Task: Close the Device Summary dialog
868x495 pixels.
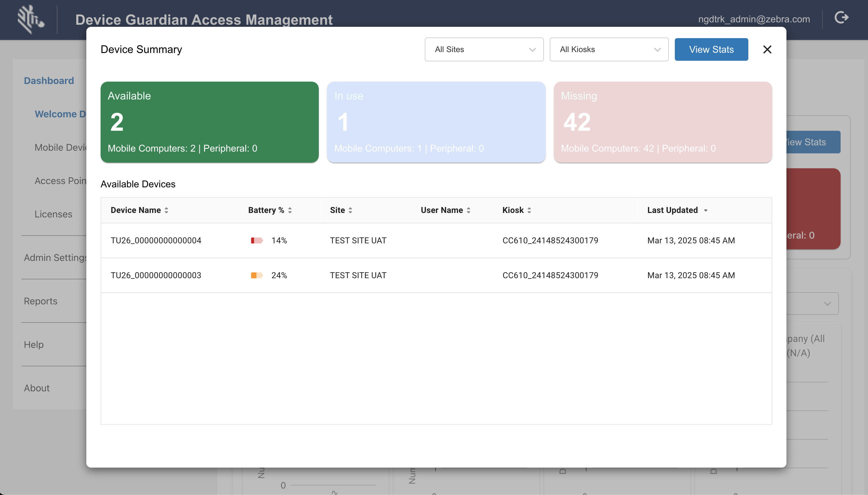Action: click(767, 50)
